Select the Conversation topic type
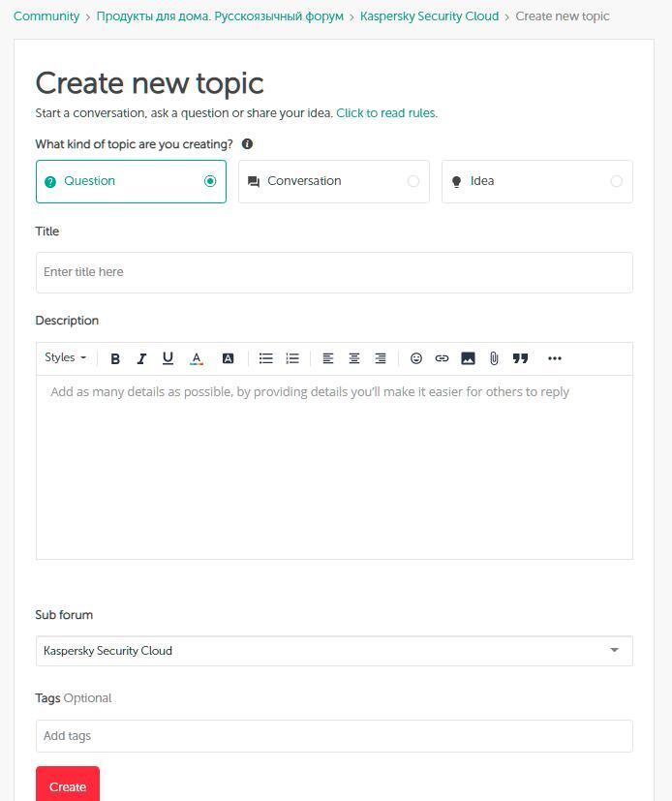 pyautogui.click(x=333, y=181)
